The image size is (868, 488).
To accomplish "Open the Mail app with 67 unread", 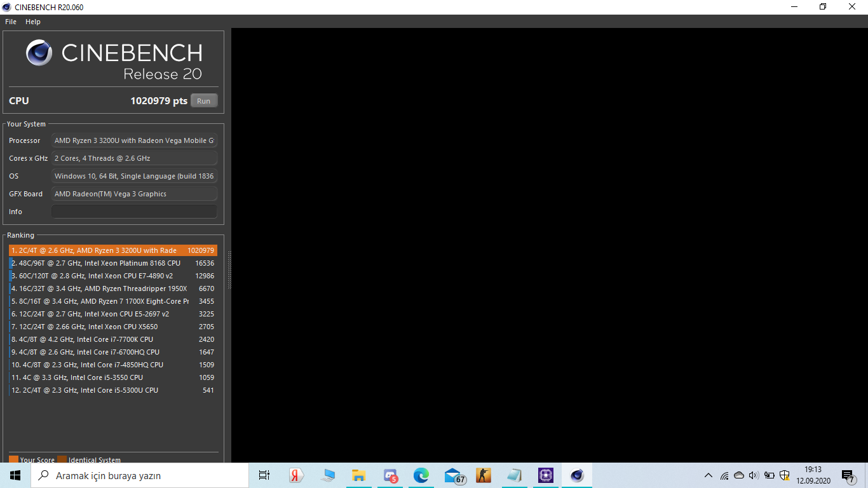I will pos(454,475).
